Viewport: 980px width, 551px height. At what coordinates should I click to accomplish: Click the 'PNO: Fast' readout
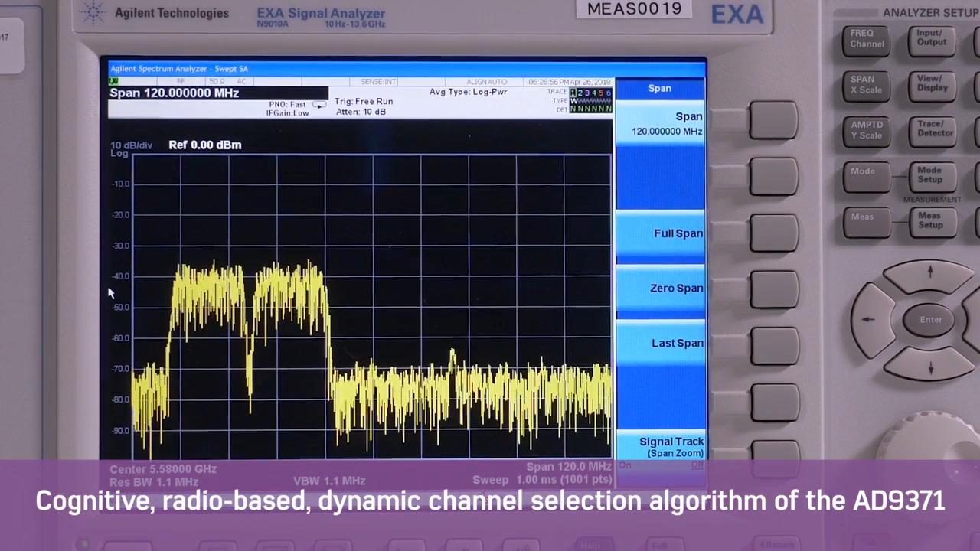pos(287,104)
